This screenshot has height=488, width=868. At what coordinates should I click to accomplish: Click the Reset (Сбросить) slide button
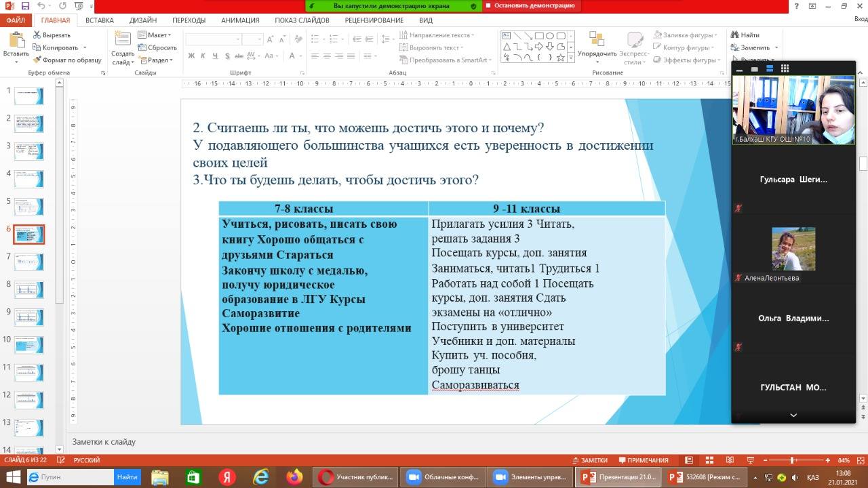[x=157, y=47]
